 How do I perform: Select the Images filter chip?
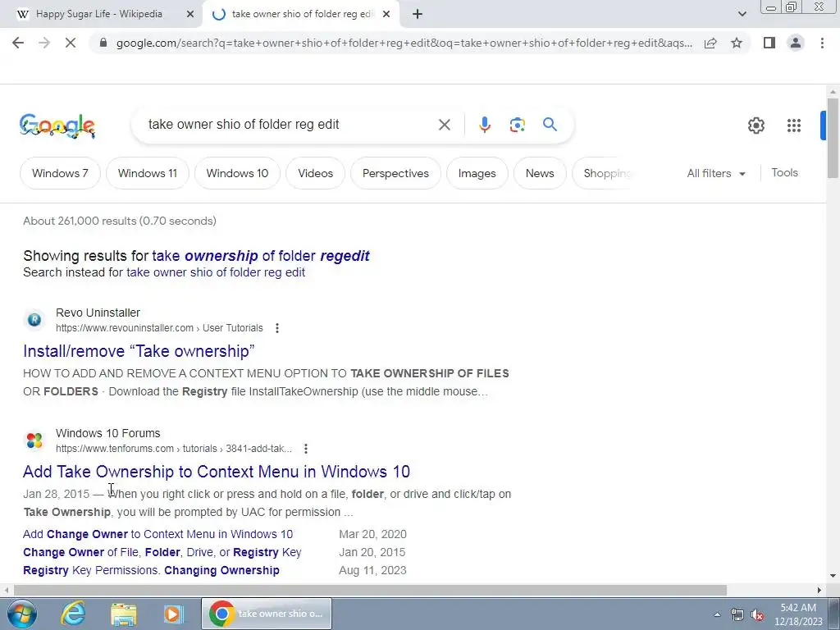477,173
